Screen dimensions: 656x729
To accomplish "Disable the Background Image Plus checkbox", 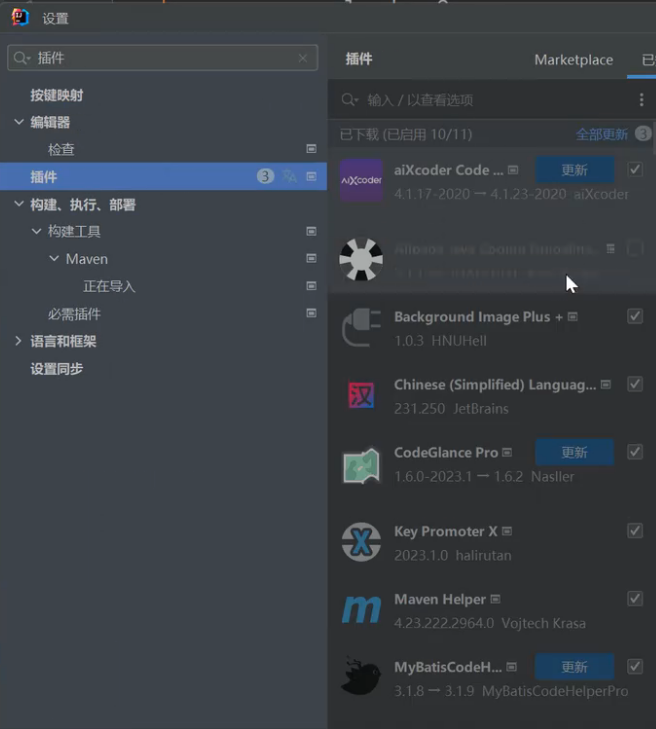I will (635, 316).
